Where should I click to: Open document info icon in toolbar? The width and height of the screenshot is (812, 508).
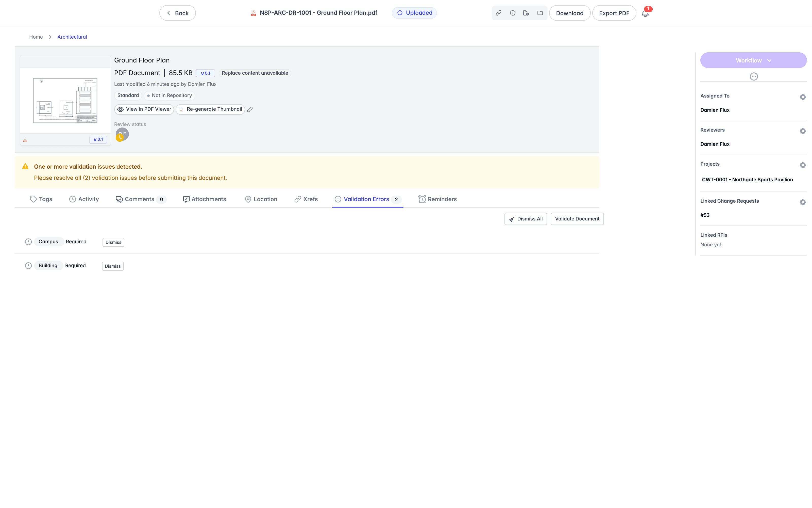[x=513, y=13]
